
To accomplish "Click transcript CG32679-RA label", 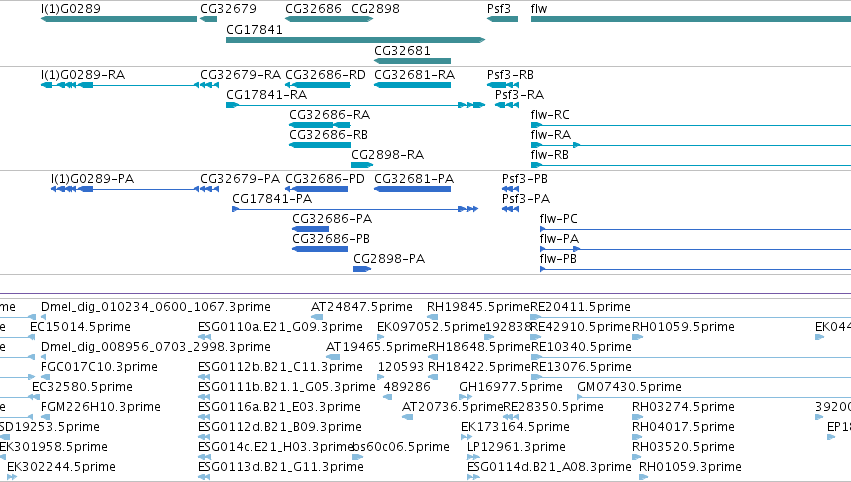I will point(240,75).
